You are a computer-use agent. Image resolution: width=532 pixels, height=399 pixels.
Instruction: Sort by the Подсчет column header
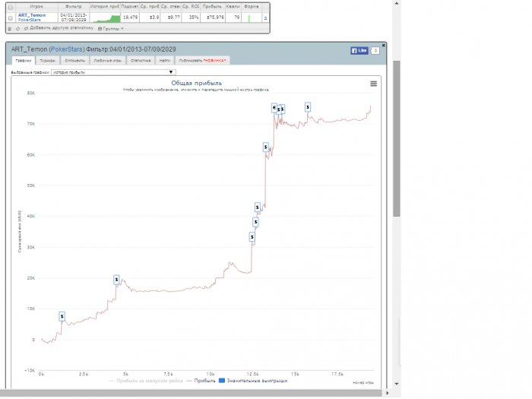point(130,7)
